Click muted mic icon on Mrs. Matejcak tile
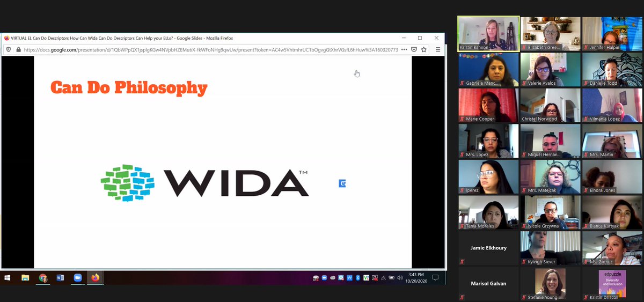Screen dimensions: 644x302 click(x=524, y=190)
